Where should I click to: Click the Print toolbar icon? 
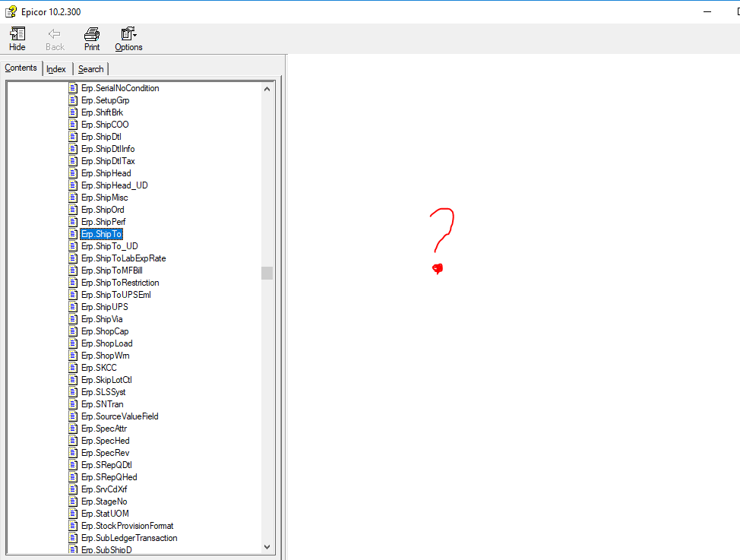pos(92,39)
